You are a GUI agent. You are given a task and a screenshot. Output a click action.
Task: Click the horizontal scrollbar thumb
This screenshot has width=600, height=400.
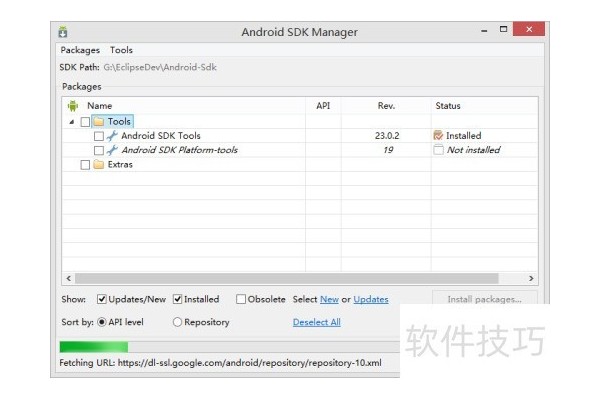pyautogui.click(x=287, y=278)
